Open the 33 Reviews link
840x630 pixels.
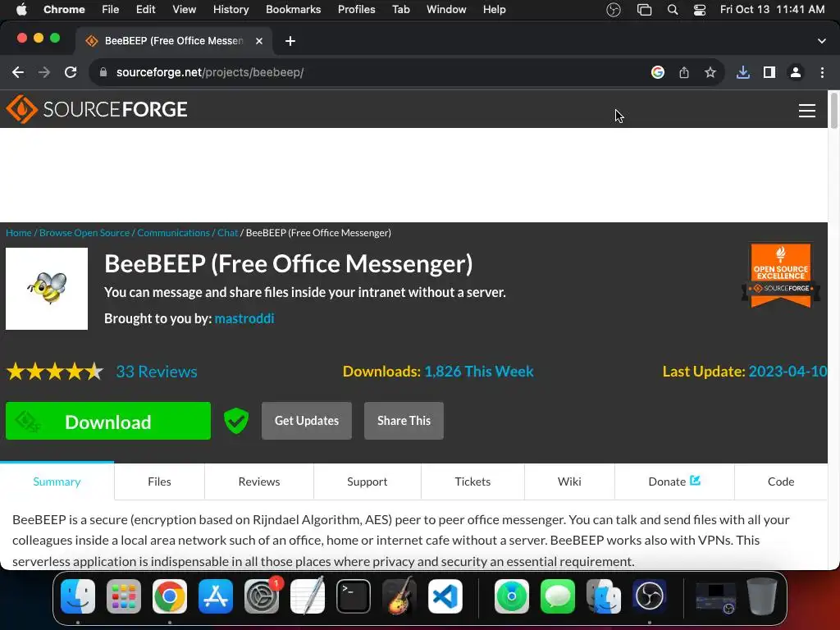point(157,372)
